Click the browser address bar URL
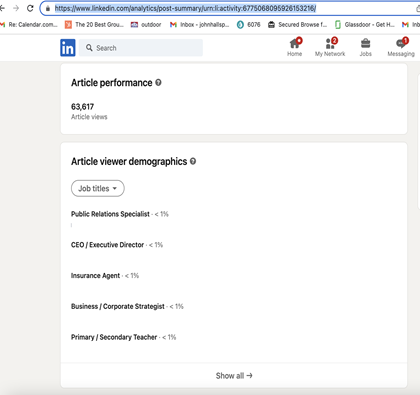The height and width of the screenshot is (395, 420). (x=185, y=8)
